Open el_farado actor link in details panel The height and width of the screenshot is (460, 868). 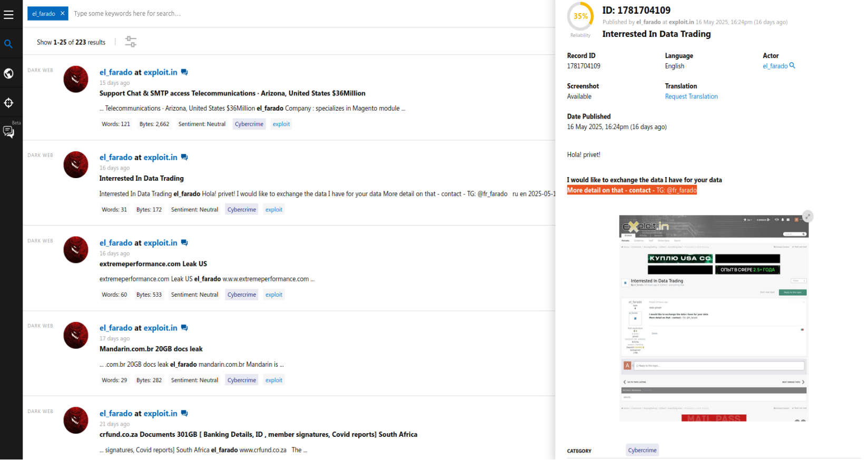[x=775, y=66]
